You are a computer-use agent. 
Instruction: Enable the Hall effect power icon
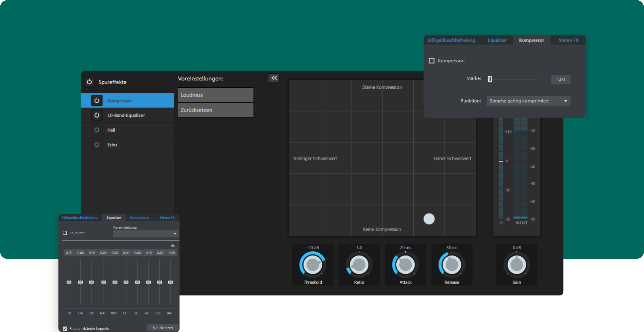pyautogui.click(x=97, y=130)
